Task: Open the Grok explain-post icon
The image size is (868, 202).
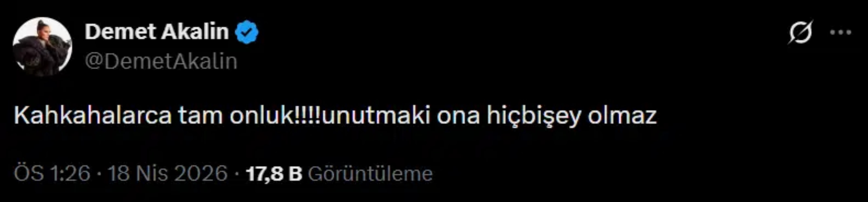Action: 800,33
